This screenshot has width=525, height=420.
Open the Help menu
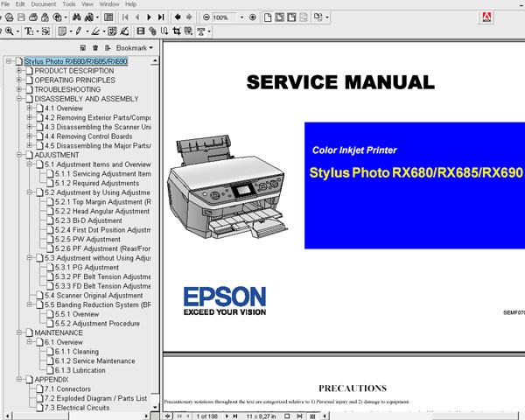pyautogui.click(x=130, y=4)
